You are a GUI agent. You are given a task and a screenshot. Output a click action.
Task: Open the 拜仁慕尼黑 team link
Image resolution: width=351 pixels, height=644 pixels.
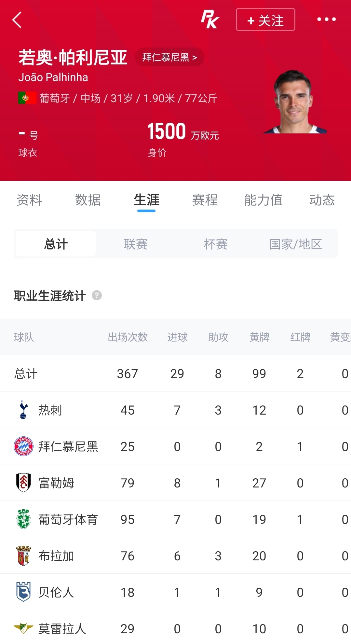169,57
